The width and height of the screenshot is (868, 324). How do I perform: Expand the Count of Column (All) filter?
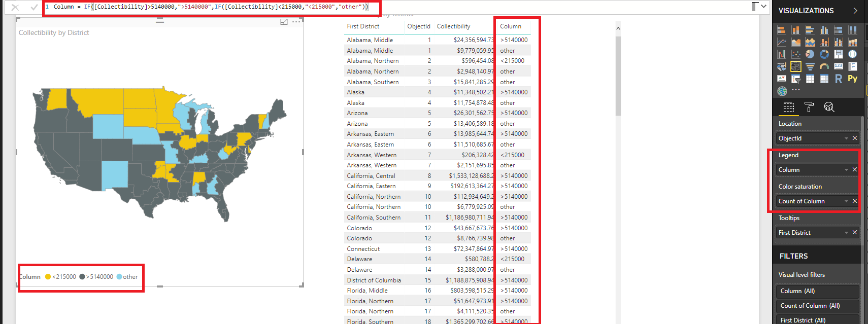[817, 306]
